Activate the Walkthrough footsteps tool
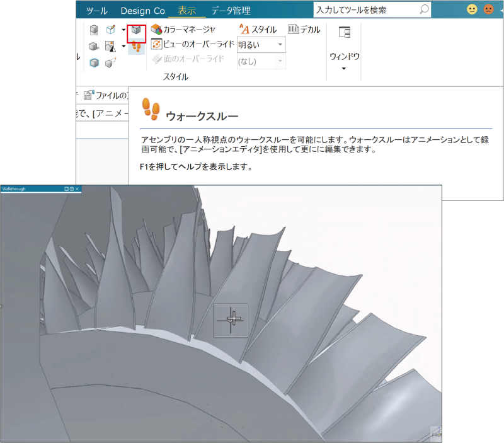Image resolution: width=504 pixels, height=443 pixels. pos(137,45)
